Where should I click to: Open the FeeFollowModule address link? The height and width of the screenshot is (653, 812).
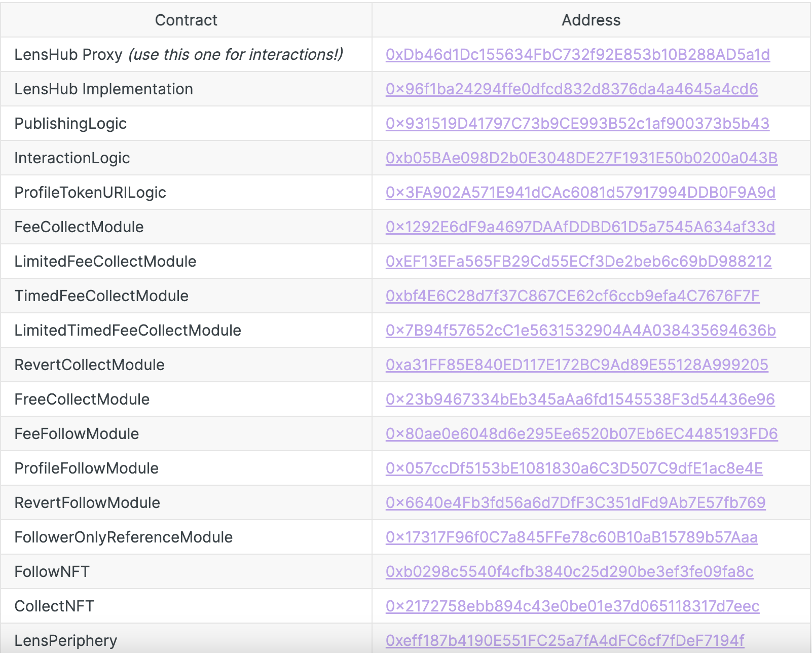click(x=581, y=434)
